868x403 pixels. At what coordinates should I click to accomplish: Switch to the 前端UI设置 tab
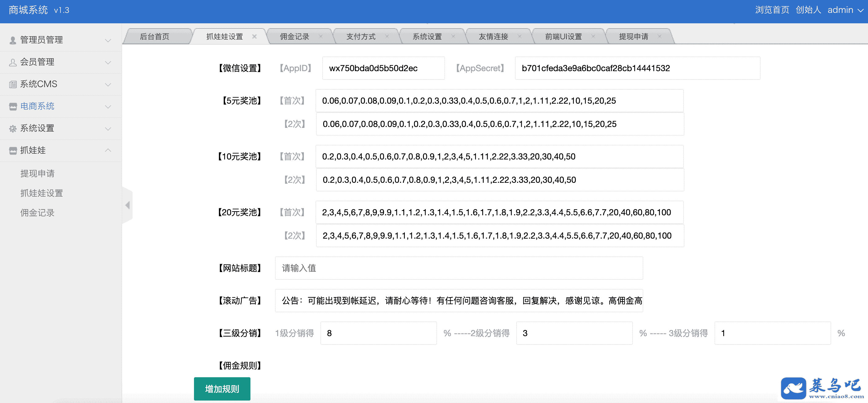tap(563, 36)
